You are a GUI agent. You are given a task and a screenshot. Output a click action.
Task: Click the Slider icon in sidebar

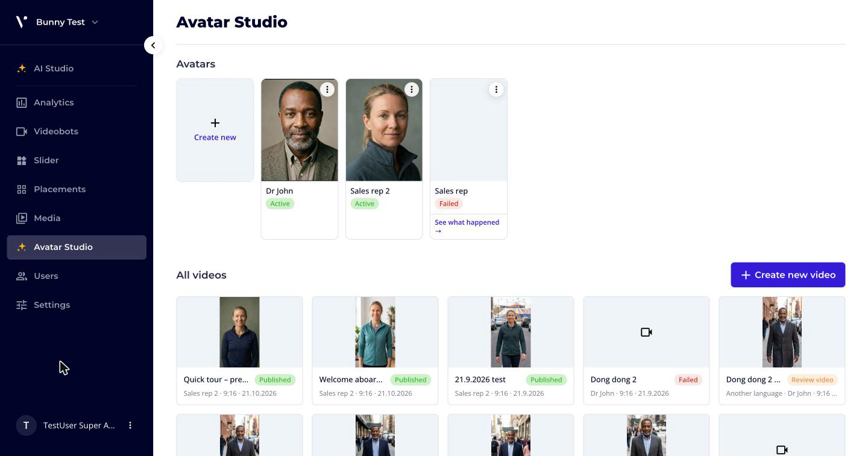click(22, 160)
